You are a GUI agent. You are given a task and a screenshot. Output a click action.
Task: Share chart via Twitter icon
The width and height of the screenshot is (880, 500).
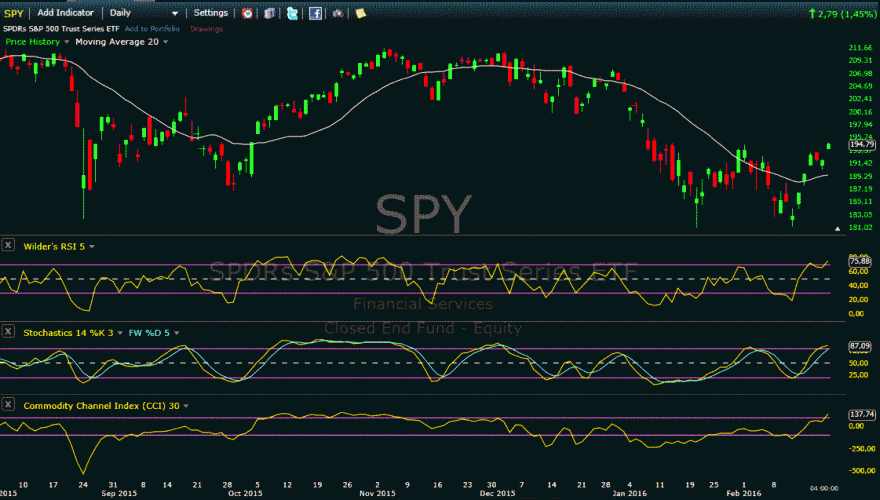point(292,13)
